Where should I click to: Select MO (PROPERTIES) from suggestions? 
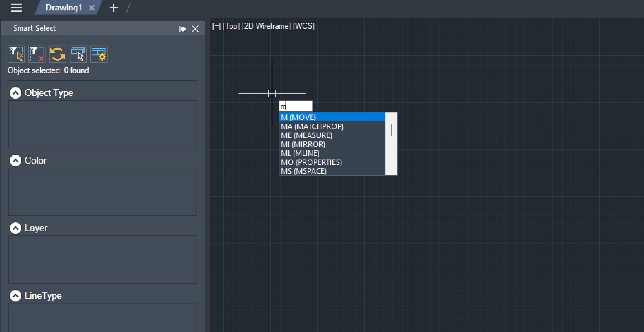coord(332,162)
